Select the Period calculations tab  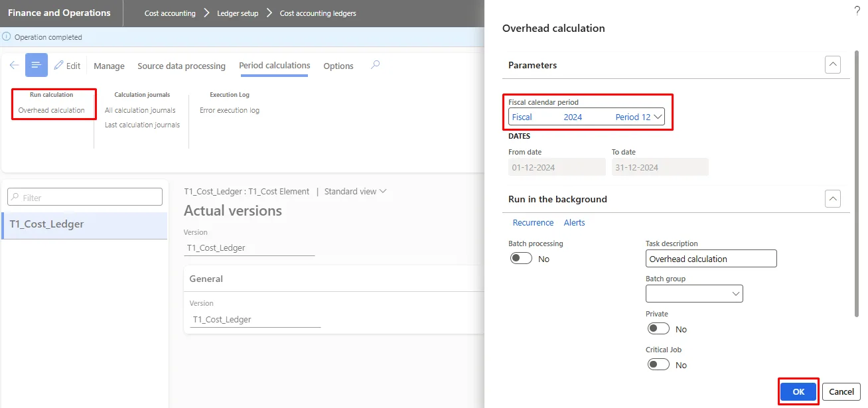coord(274,65)
